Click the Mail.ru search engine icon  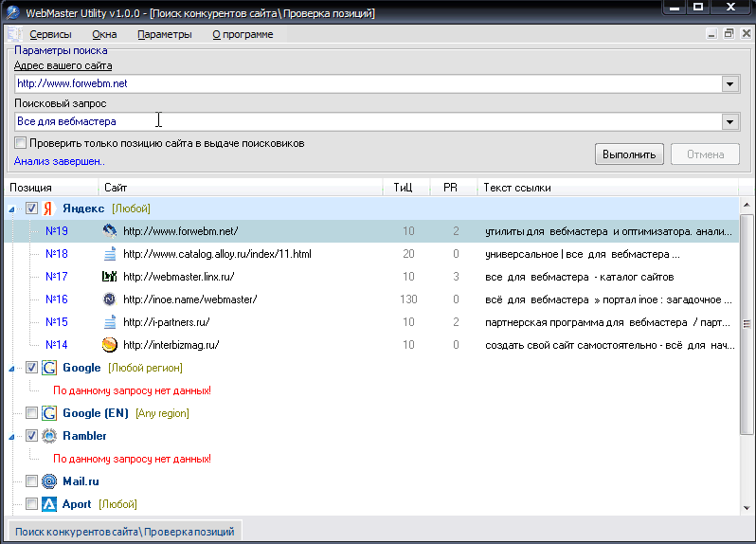49,481
